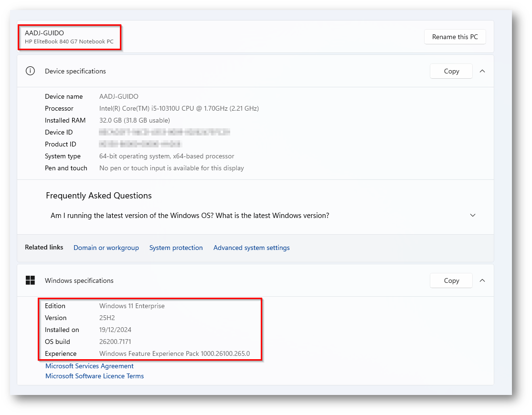532x415 pixels.
Task: Click the FAQ question about latest Windows OS
Action: (x=190, y=216)
